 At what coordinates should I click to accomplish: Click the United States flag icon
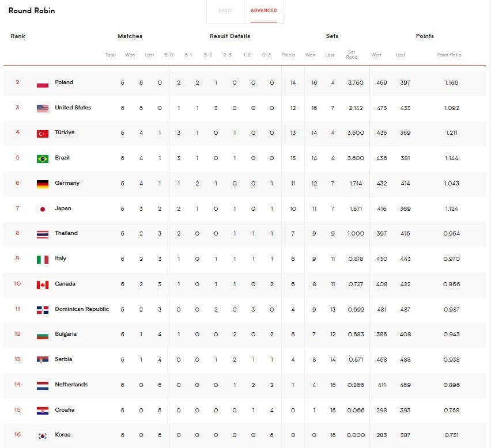pyautogui.click(x=42, y=108)
